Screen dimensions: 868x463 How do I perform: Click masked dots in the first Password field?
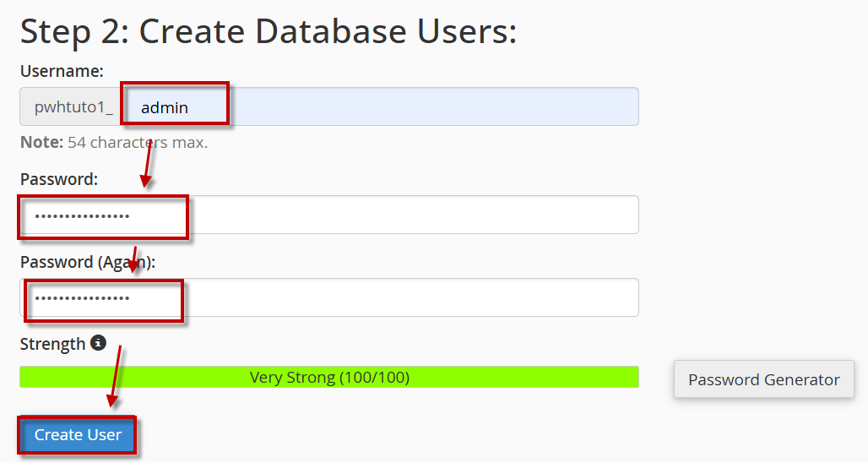click(82, 216)
